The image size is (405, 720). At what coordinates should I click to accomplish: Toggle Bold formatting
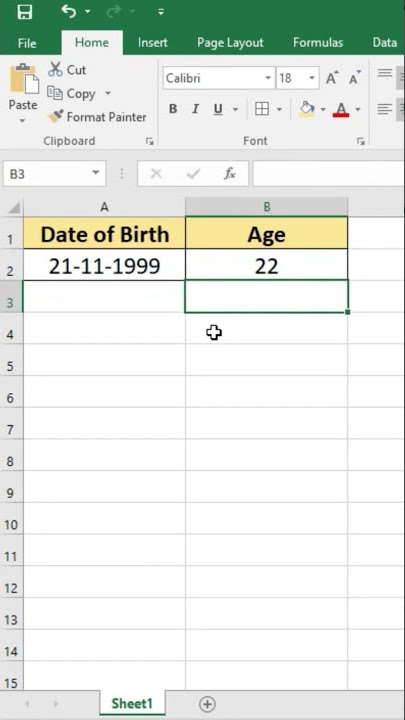(173, 109)
